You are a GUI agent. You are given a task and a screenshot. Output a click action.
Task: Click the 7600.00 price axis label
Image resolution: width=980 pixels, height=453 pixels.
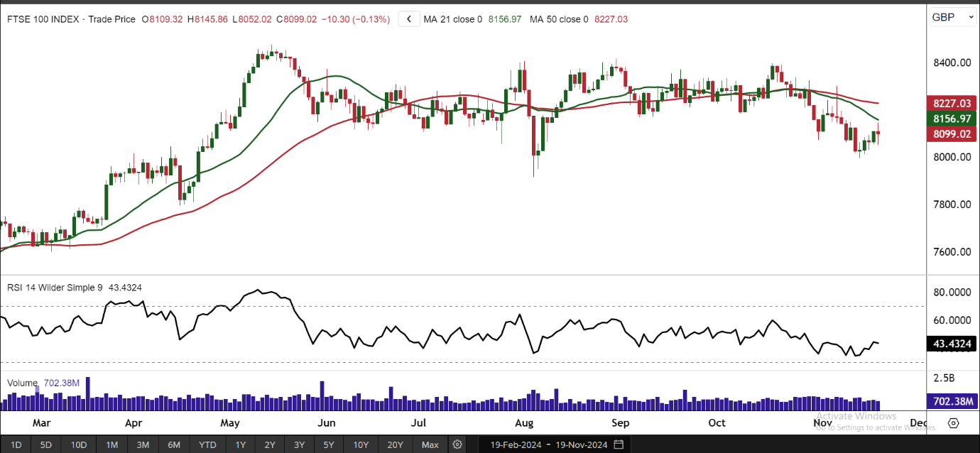[952, 252]
